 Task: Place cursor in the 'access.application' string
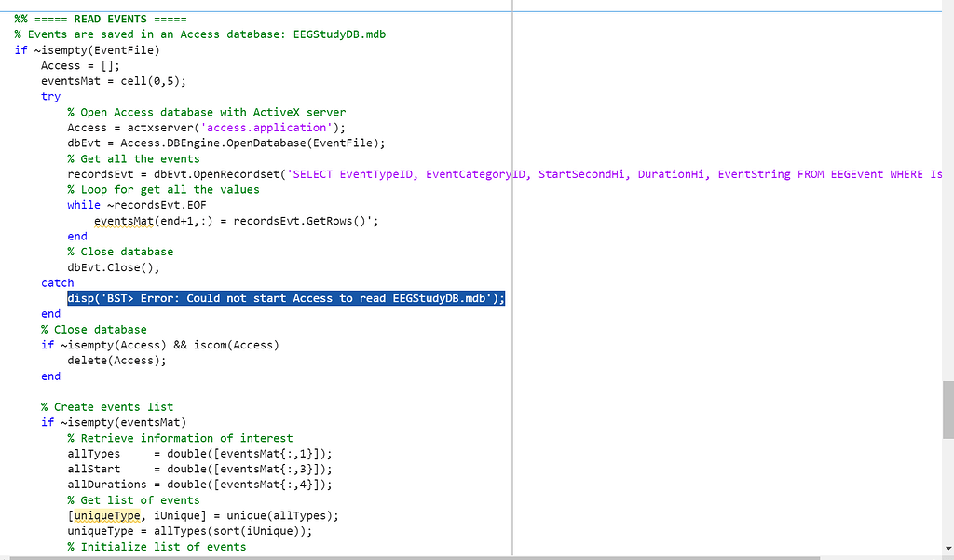(x=274, y=127)
